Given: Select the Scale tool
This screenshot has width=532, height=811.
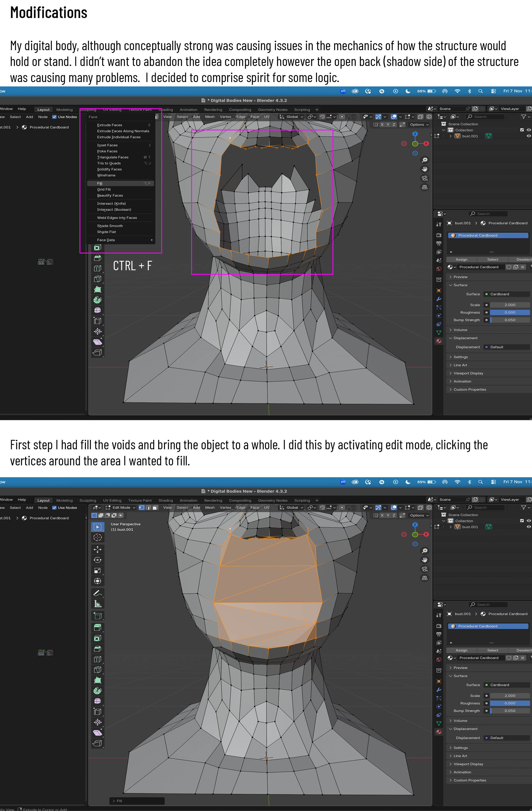Looking at the screenshot, I should [98, 570].
